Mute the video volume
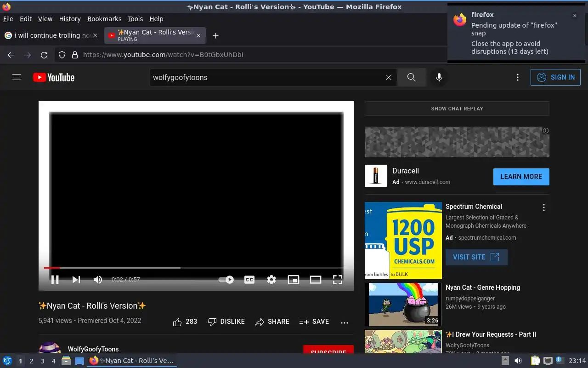The width and height of the screenshot is (588, 368). point(98,280)
